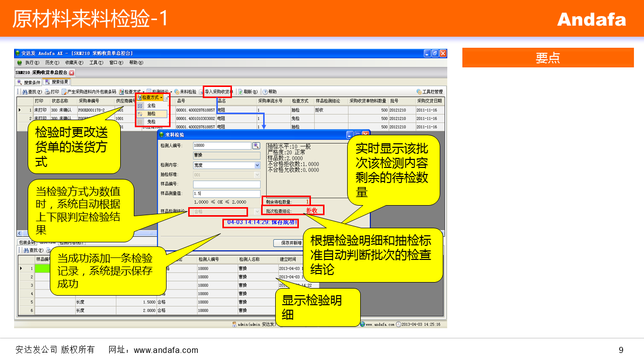Screen dimensions: 644x362
Task: Open the 检查方式 toolbar dropdown
Action: (151, 98)
